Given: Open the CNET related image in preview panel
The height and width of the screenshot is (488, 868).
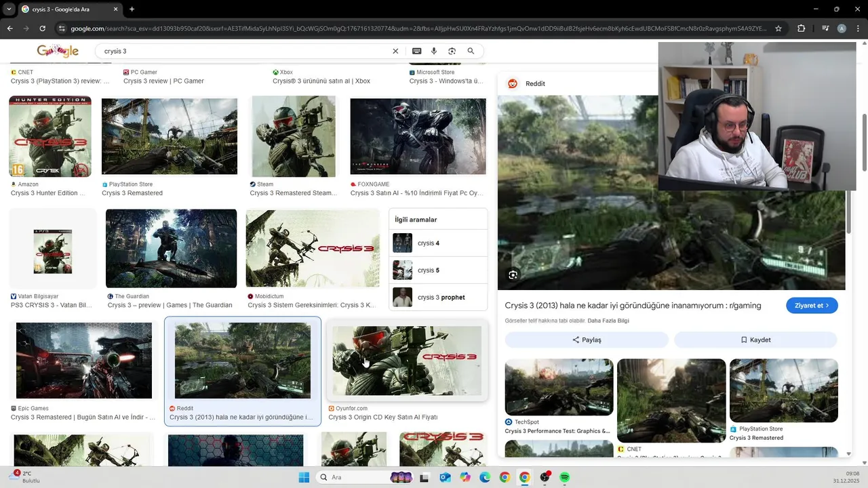Looking at the screenshot, I should coord(671,401).
